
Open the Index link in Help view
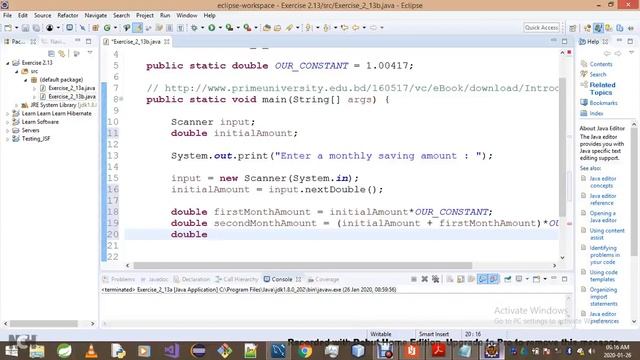pos(596,113)
